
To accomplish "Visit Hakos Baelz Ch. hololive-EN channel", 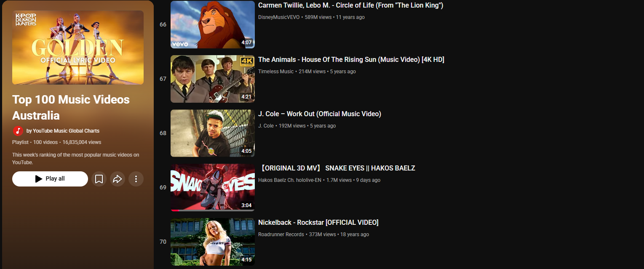I will [x=290, y=180].
